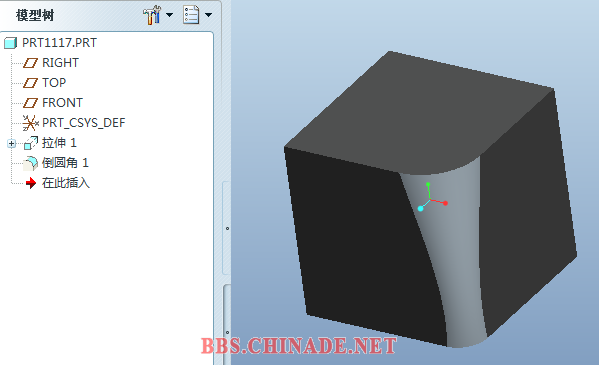The image size is (599, 365).
Task: Click red 在此插入 insert arrow icon
Action: pos(31,183)
